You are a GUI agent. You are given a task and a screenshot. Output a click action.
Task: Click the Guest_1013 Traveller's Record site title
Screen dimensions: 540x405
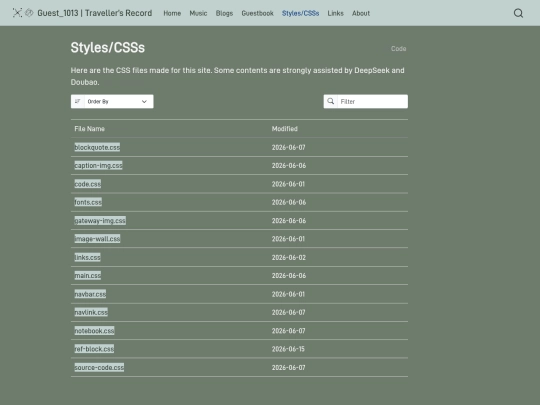pos(95,13)
